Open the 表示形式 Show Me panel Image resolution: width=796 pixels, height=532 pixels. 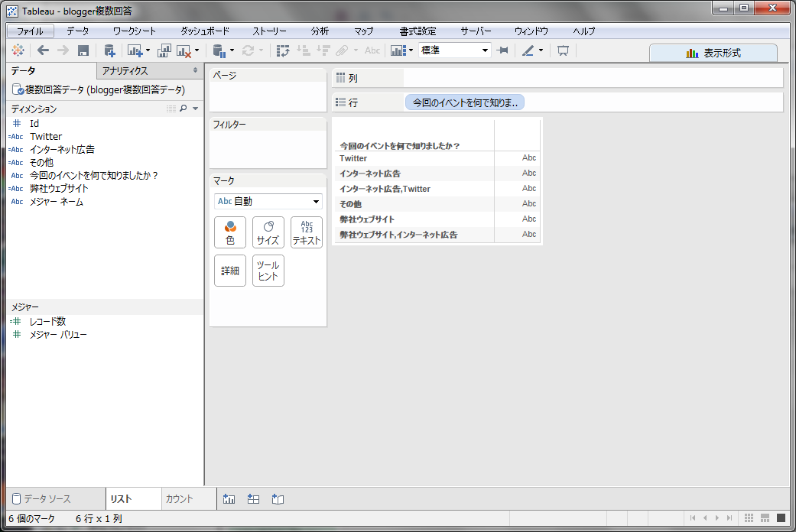(713, 53)
